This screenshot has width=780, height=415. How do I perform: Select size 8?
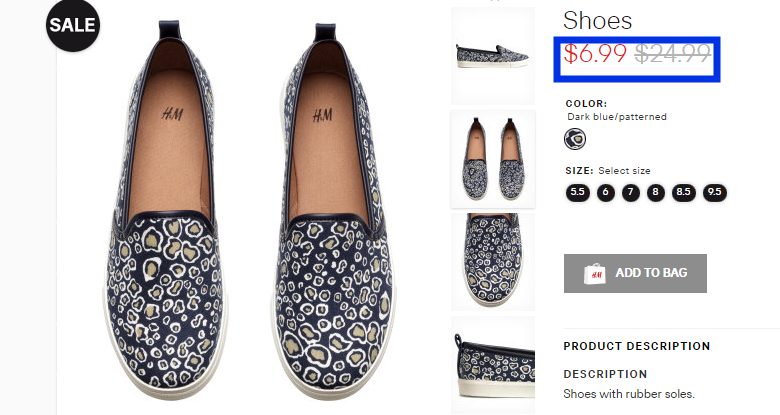click(656, 193)
